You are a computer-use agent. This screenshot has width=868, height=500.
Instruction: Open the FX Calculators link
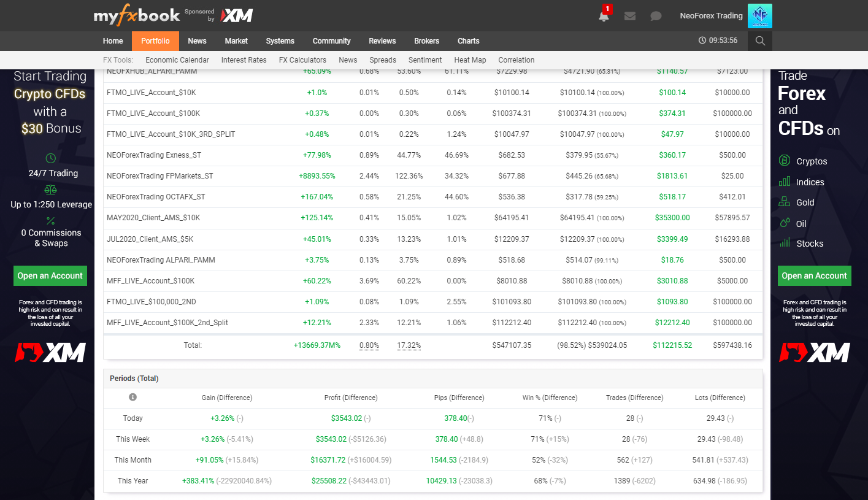302,60
